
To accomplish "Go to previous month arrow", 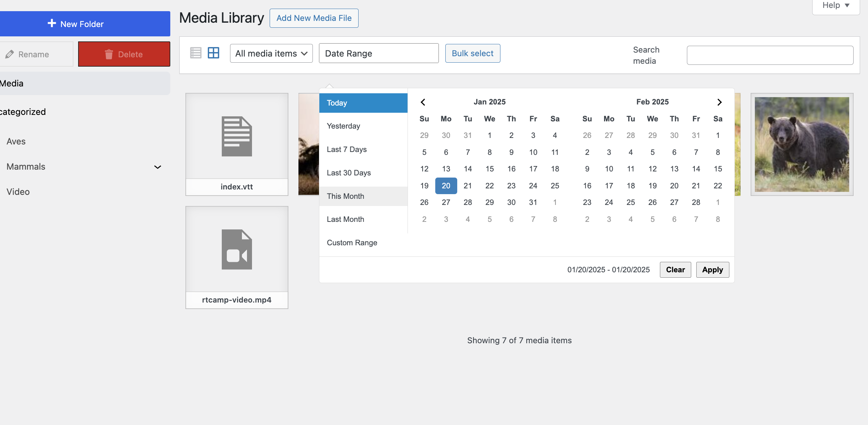I will [423, 102].
